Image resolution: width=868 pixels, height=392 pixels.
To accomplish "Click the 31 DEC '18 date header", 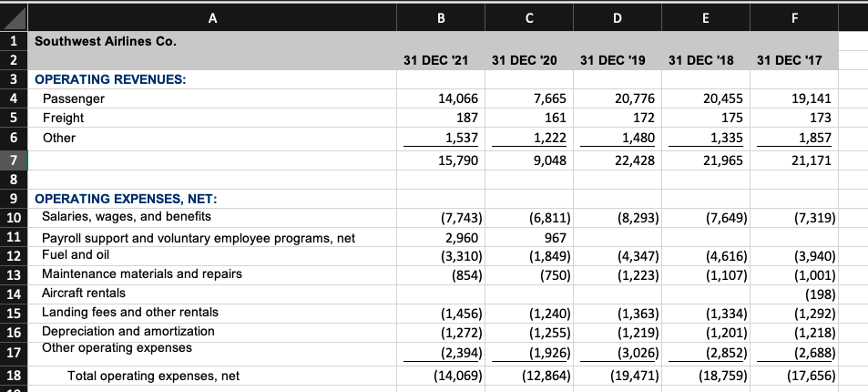I will pyautogui.click(x=700, y=60).
